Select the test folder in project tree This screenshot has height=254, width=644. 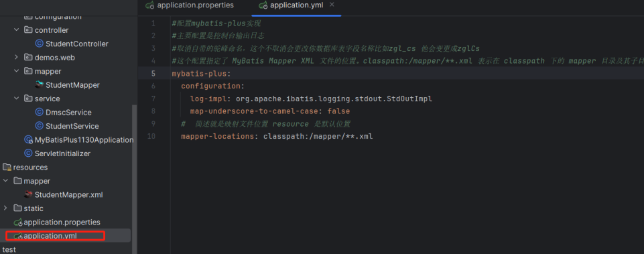coord(9,249)
